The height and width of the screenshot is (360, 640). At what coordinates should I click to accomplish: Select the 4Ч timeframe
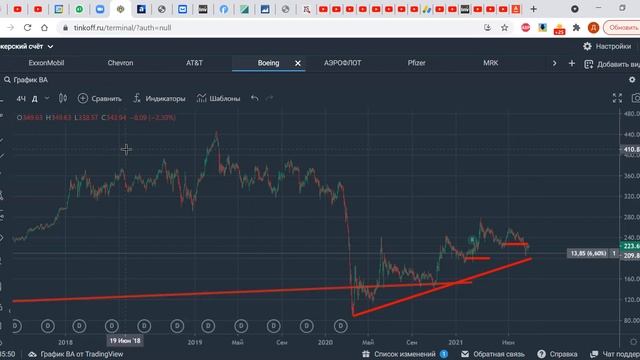pos(21,98)
